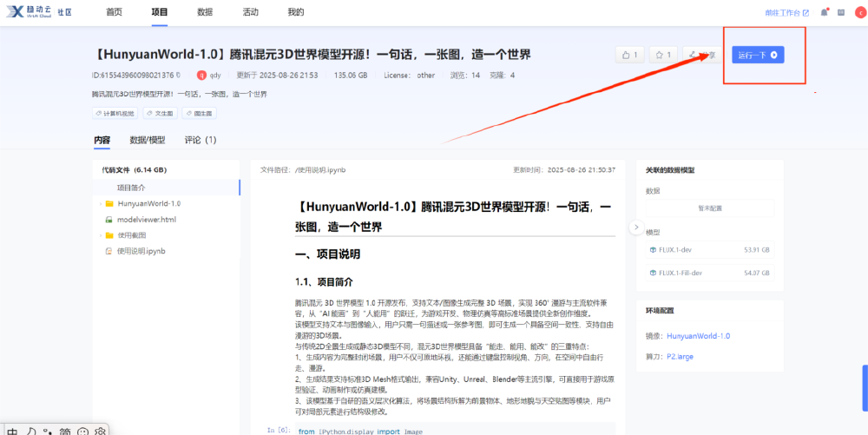Open the FLUX.1-dev model entry
The image size is (868, 435).
tap(710, 249)
